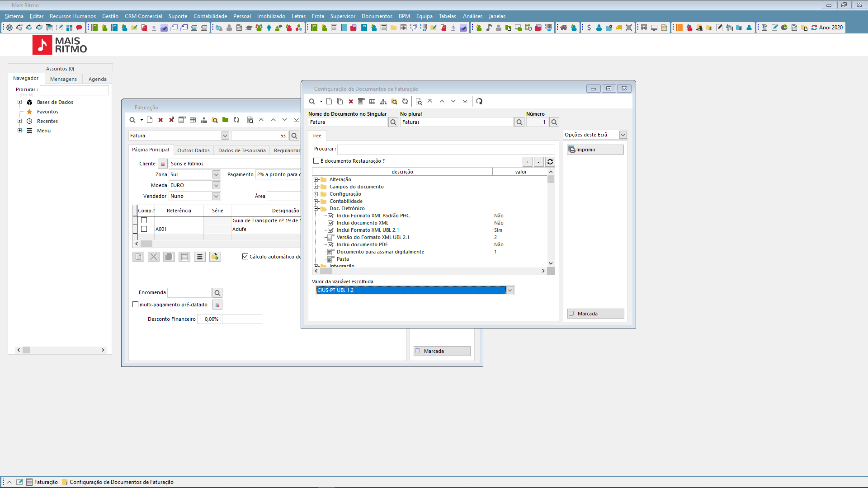Screen dimensions: 868x488
Task: Expand Bases de Dados in Navegador
Action: click(x=19, y=102)
